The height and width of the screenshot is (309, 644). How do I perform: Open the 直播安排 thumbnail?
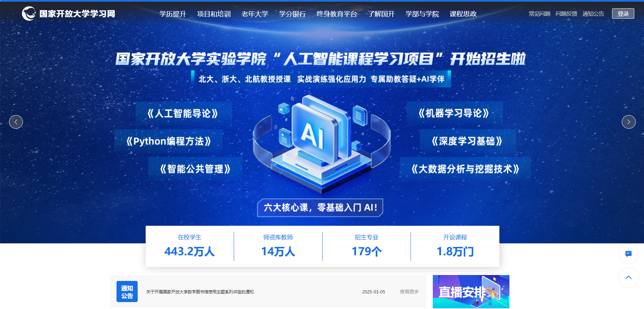471,292
